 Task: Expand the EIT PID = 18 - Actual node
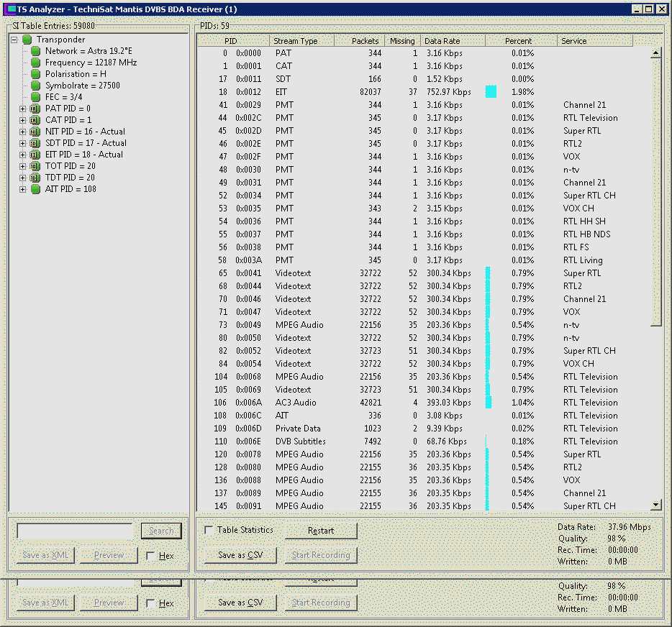(22, 155)
